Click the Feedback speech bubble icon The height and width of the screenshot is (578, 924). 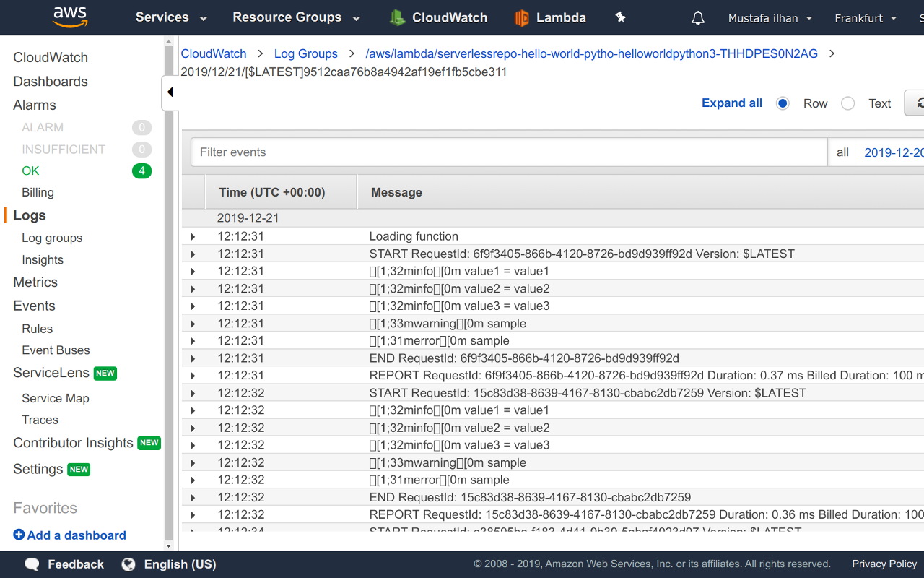click(x=32, y=564)
